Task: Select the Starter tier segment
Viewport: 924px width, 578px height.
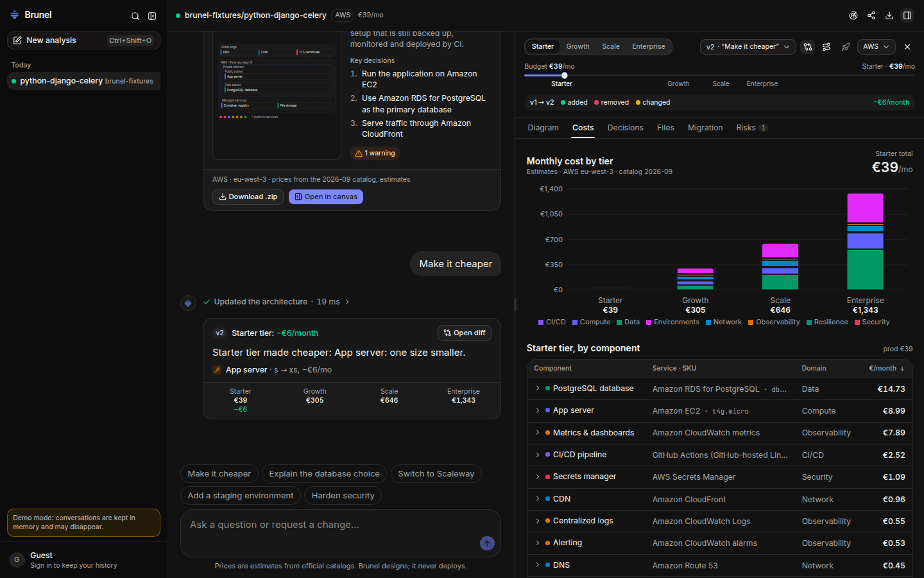Action: tap(542, 46)
